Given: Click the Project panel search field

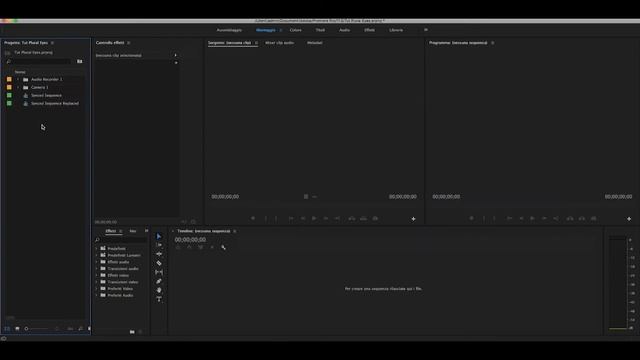Looking at the screenshot, I should (41, 62).
